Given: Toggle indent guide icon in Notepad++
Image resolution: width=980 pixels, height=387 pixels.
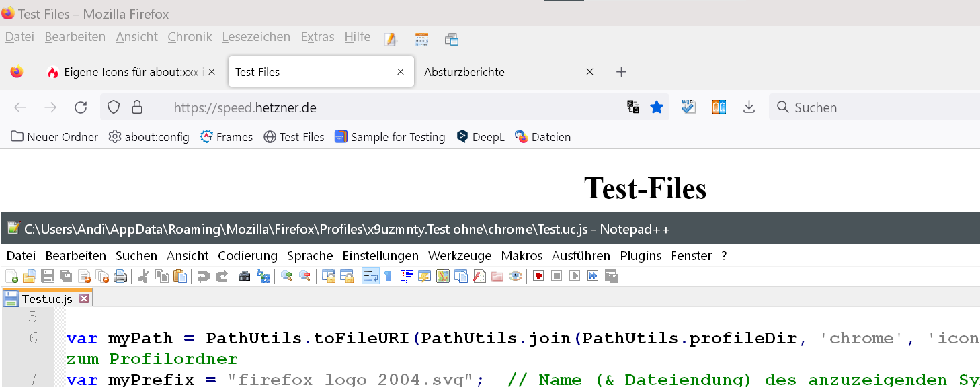Looking at the screenshot, I should coord(407,276).
